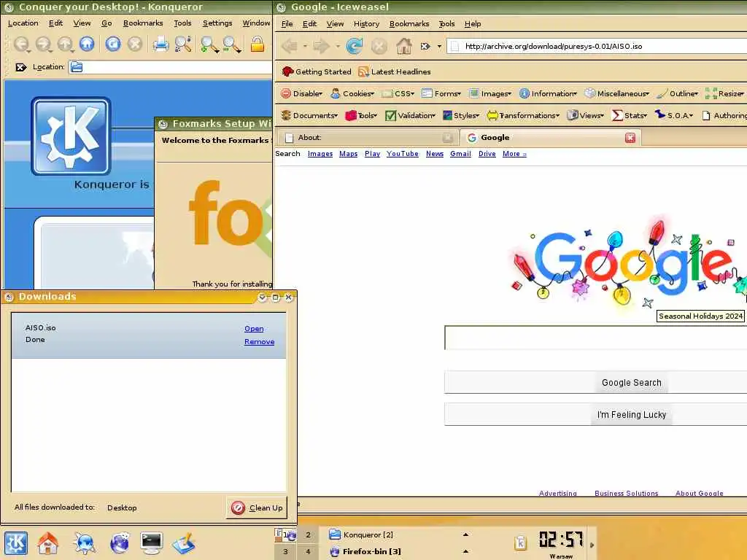Open the Validation dropdown

pos(410,116)
